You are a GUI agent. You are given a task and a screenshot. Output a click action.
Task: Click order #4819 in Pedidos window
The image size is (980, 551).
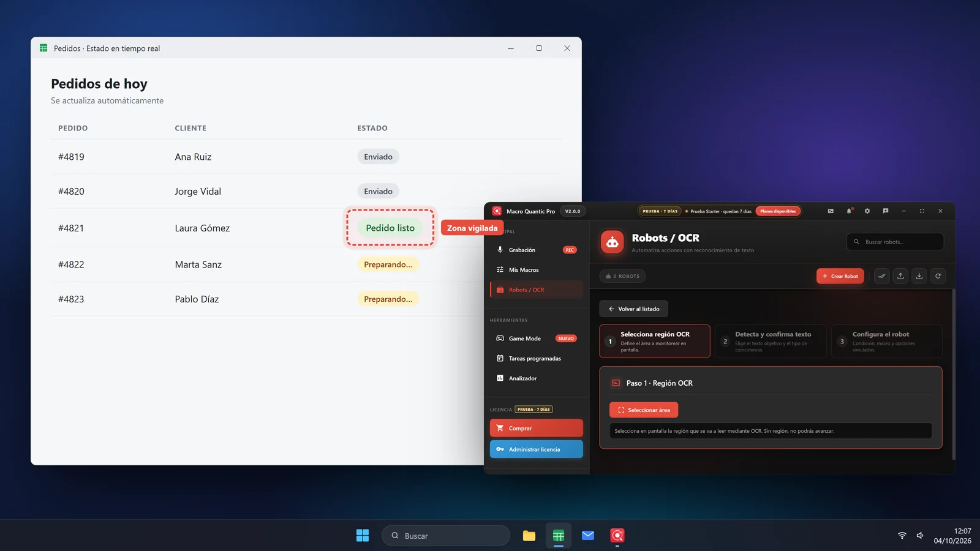[x=71, y=157]
